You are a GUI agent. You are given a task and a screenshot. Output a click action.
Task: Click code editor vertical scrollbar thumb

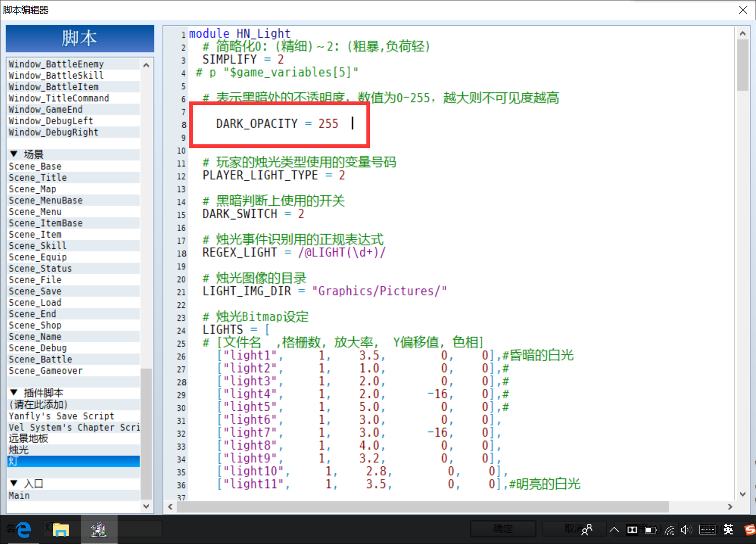coord(742,65)
